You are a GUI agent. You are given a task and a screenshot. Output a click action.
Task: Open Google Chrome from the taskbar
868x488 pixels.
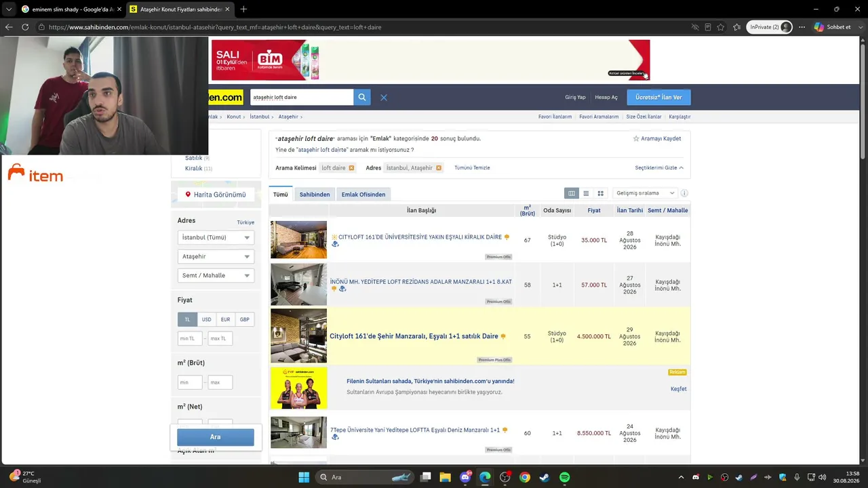pos(524,477)
